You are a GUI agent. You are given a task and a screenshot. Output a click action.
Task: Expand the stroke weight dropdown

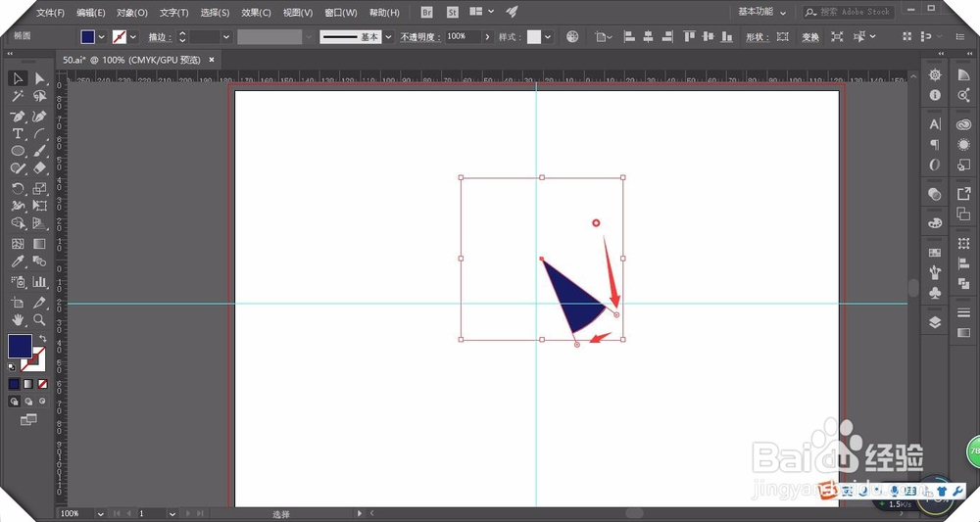226,37
